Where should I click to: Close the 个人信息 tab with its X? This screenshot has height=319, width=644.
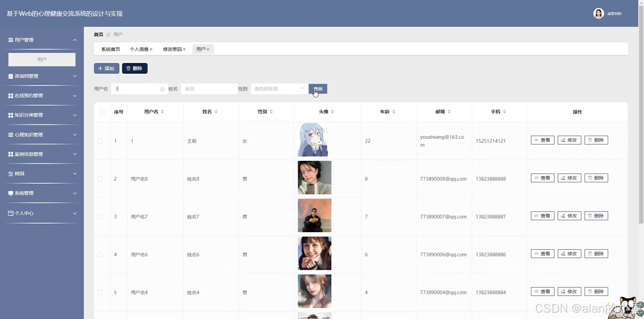151,49
